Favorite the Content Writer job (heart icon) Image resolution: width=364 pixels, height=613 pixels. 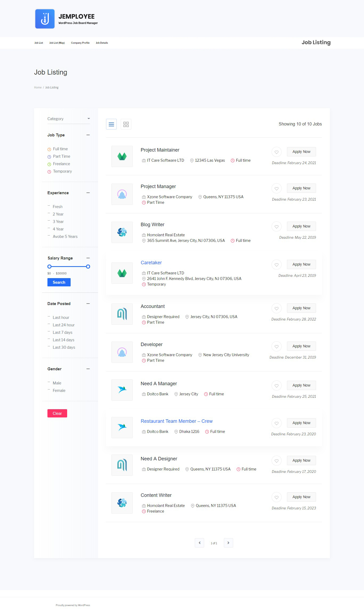click(x=277, y=497)
